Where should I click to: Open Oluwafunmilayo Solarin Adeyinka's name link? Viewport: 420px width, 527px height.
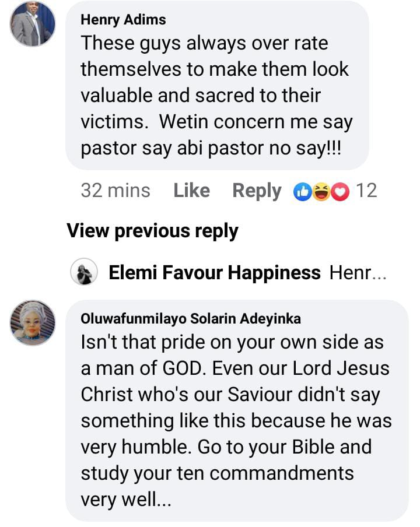pos(191,319)
